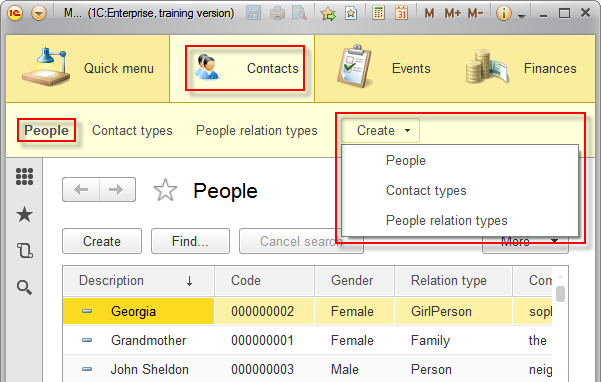Open the favorites list page-star icon
Viewport: 601px width, 382px height.
[351, 13]
